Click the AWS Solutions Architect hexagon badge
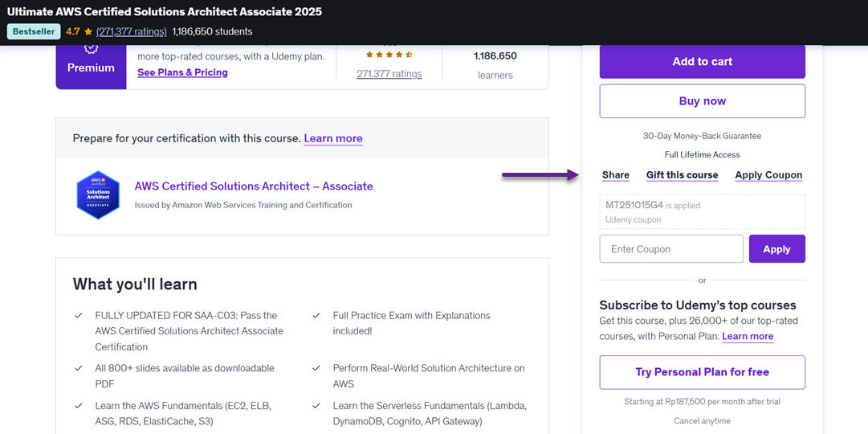Viewport: 868px width, 434px height. [x=98, y=195]
